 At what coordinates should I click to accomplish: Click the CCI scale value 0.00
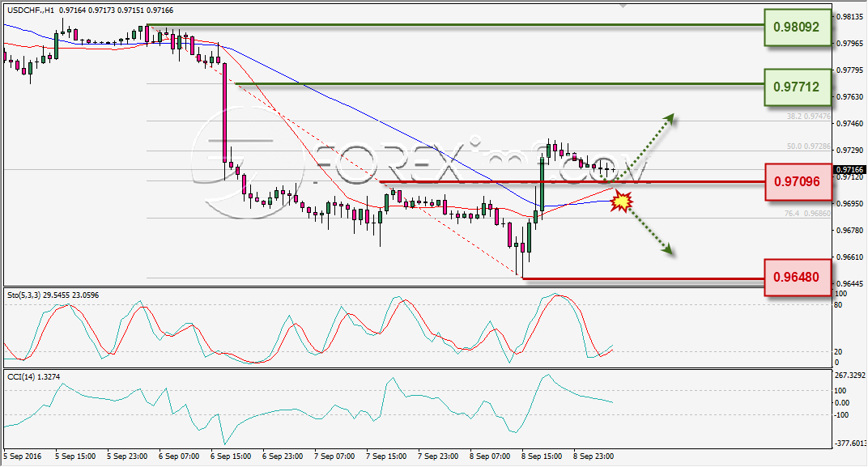pos(840,403)
